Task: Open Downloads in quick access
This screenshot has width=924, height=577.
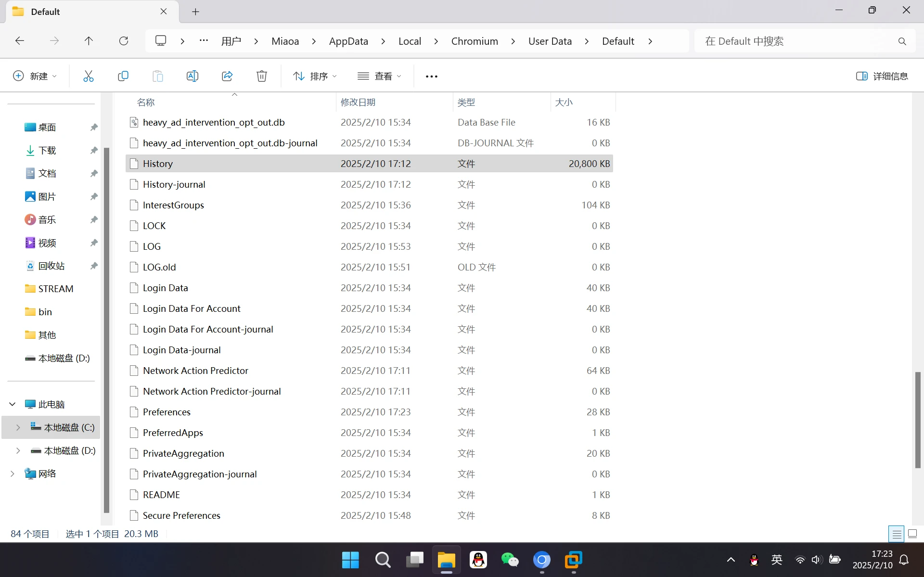Action: click(47, 150)
